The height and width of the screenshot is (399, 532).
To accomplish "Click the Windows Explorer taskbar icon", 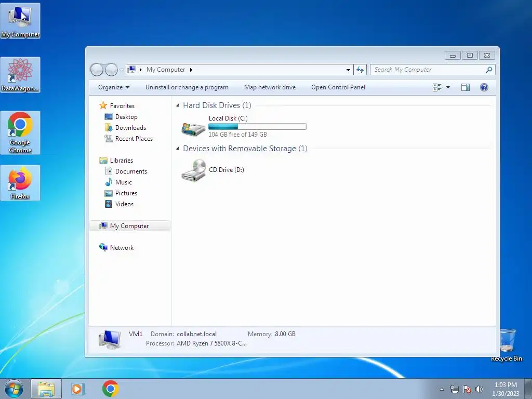I will coord(46,389).
